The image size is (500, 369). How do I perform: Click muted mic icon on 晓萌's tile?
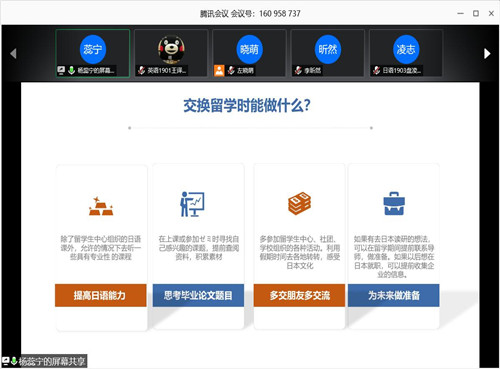231,70
